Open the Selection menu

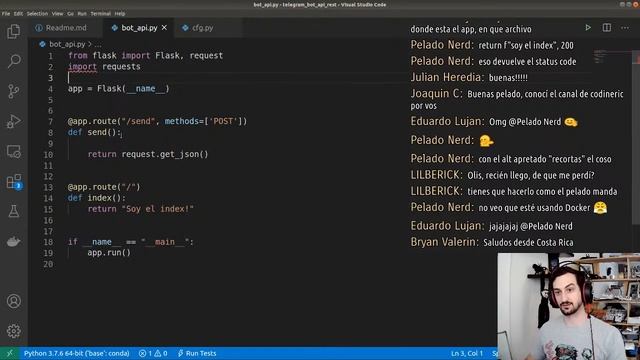click(37, 13)
